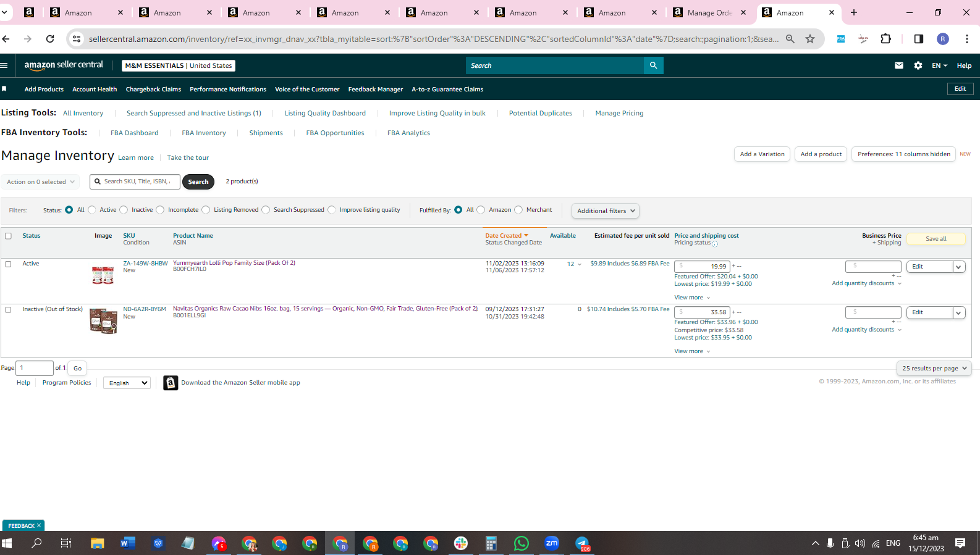Click the Navitas Organics product thumbnail

(x=103, y=321)
